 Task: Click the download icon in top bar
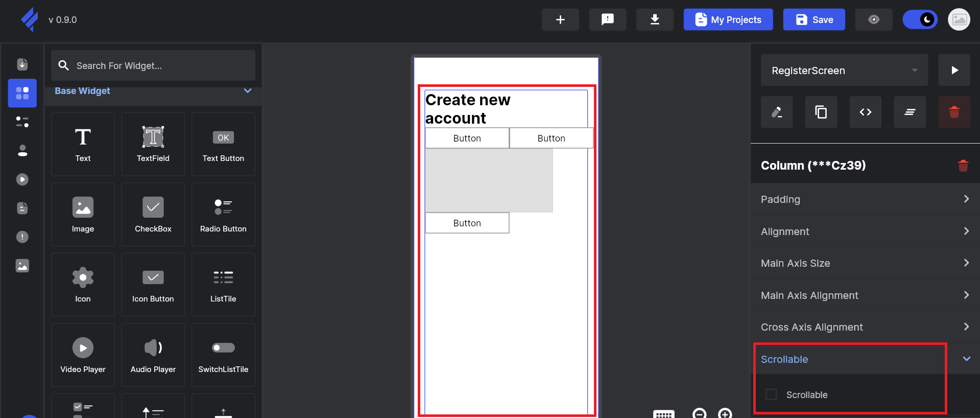point(654,19)
